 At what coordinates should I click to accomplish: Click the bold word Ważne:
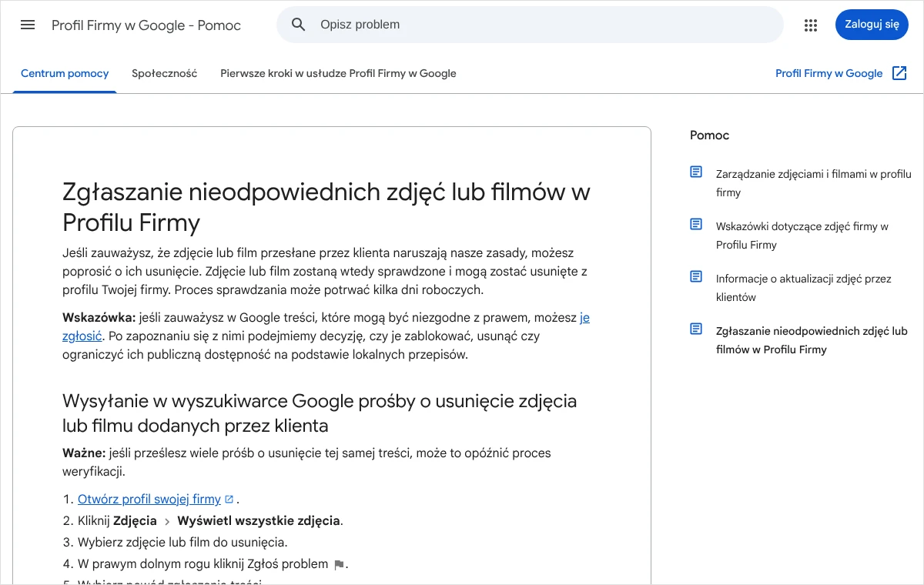[x=84, y=453]
